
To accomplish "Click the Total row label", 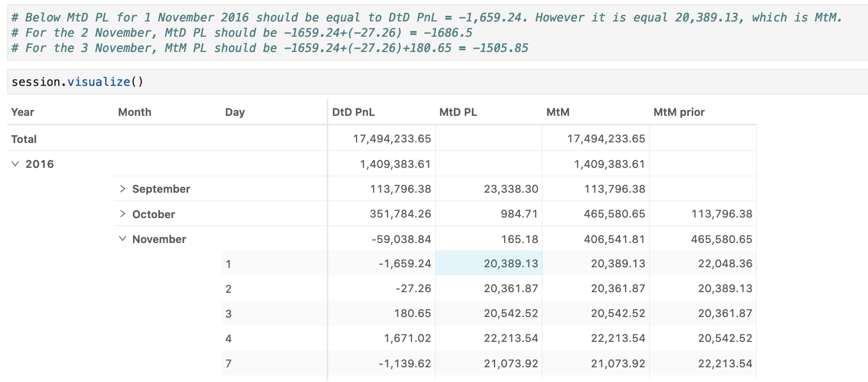I will (x=24, y=139).
